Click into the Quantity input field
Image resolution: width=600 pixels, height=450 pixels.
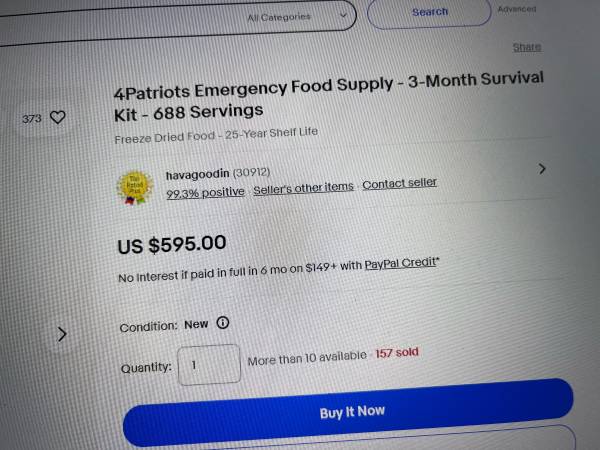click(209, 365)
